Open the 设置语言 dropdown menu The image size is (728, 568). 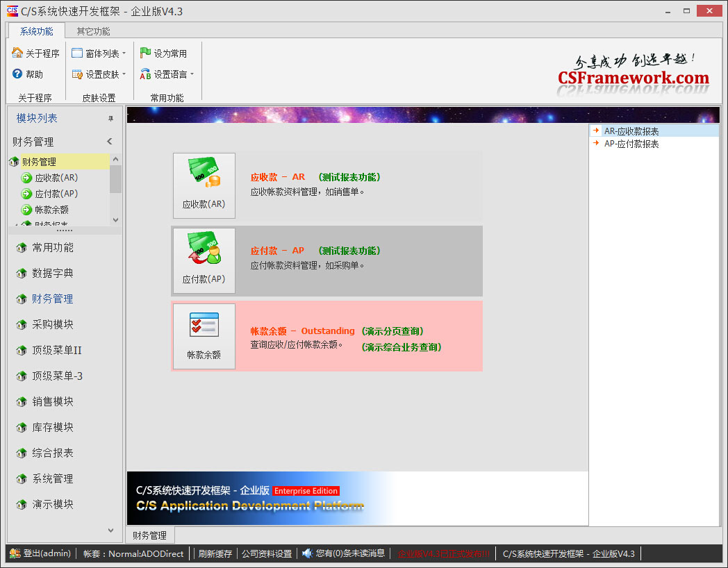tap(167, 74)
